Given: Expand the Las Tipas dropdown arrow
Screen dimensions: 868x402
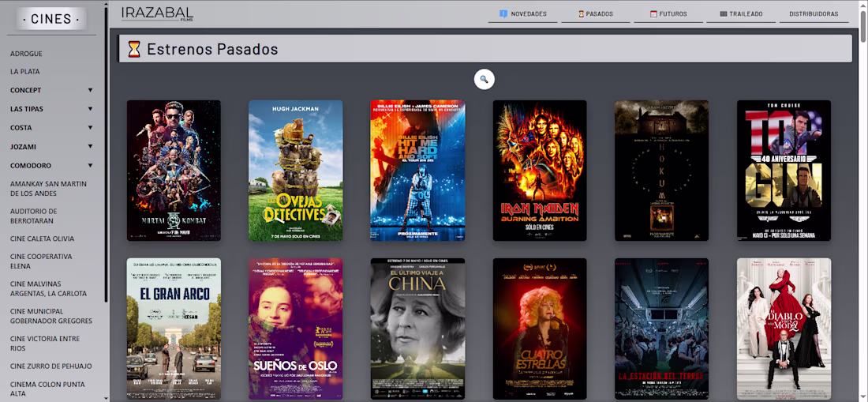Looking at the screenshot, I should click(x=90, y=109).
